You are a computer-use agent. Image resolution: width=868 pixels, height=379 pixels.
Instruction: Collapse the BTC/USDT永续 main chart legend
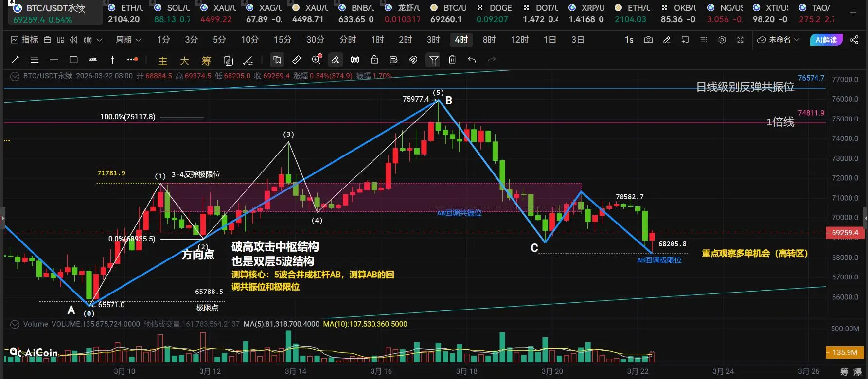pyautogui.click(x=15, y=76)
